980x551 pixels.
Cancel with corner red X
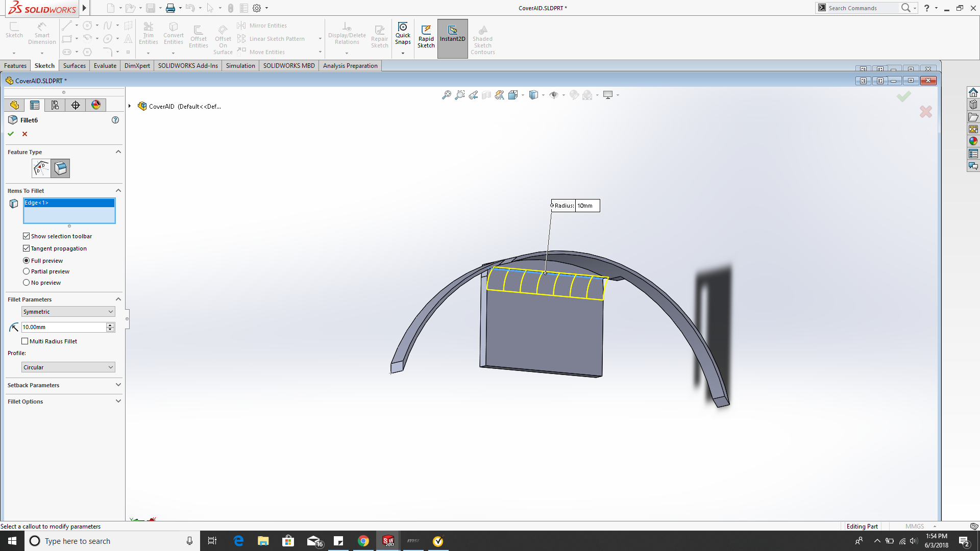tap(926, 112)
